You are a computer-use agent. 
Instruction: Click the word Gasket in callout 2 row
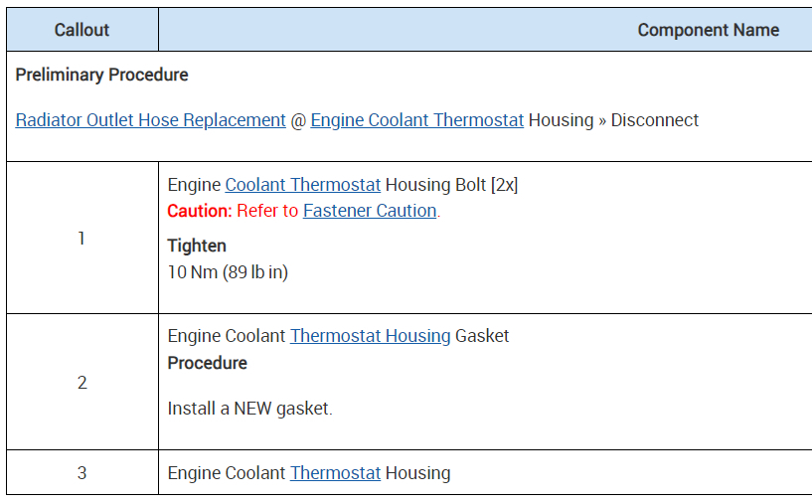pyautogui.click(x=482, y=336)
